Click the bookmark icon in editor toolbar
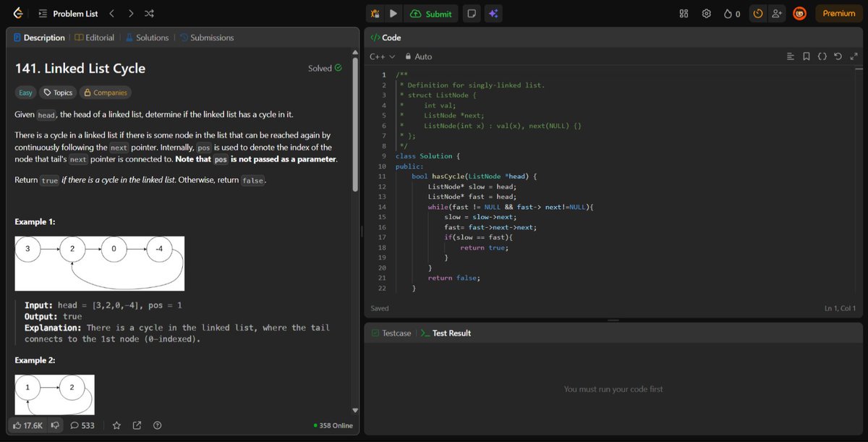 pyautogui.click(x=807, y=56)
